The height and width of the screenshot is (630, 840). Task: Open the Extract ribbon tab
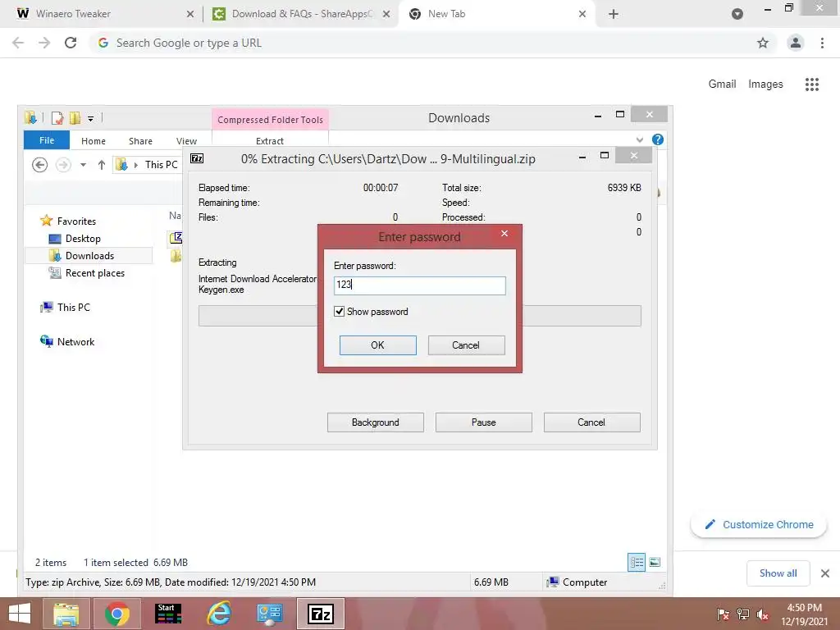click(x=269, y=141)
